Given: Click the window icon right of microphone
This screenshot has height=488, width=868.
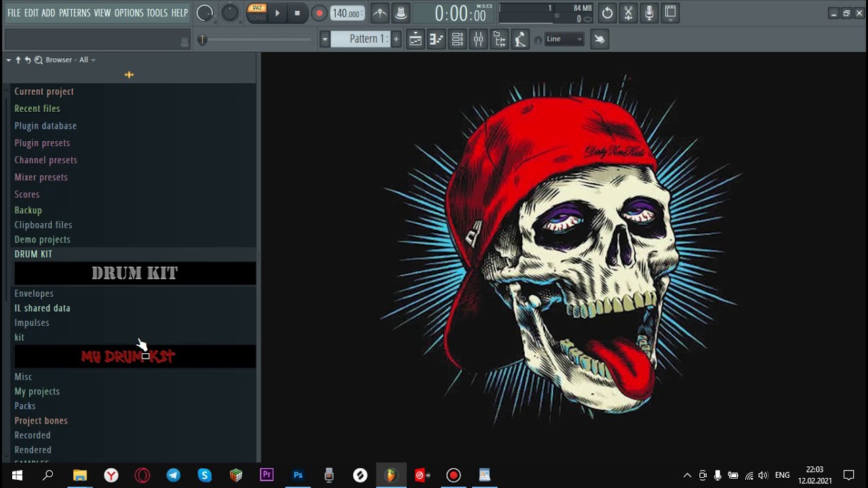Looking at the screenshot, I should [670, 13].
